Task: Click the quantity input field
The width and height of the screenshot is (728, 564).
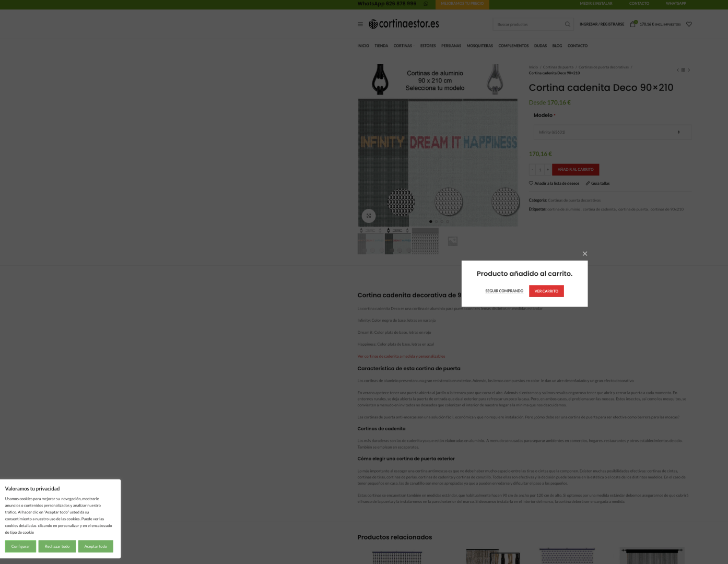Action: (x=540, y=170)
